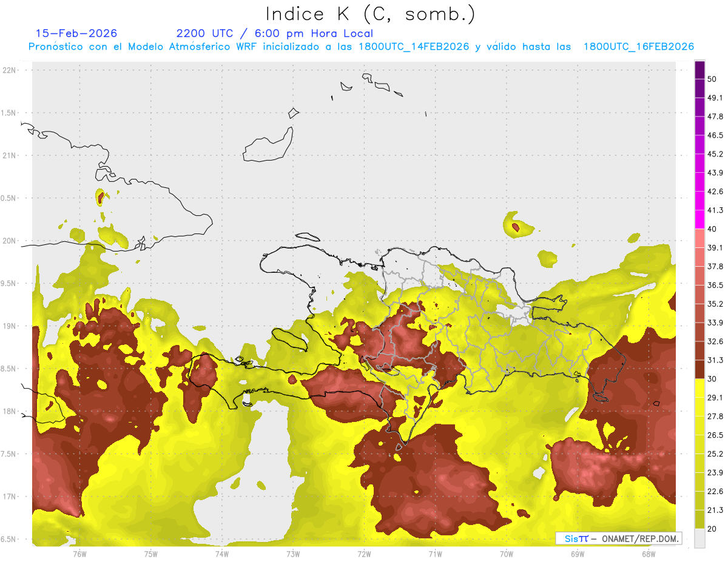Select the '40' colorbar label
Viewport: 728px width, 562px height.
point(712,229)
